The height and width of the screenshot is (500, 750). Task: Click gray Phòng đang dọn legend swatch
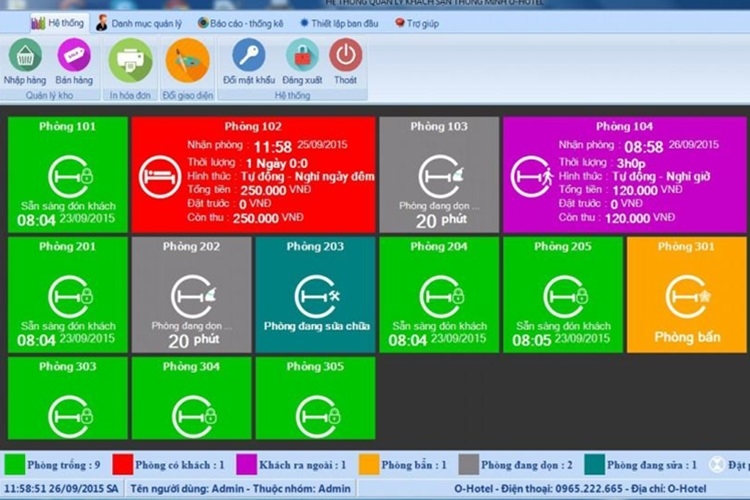pyautogui.click(x=469, y=465)
